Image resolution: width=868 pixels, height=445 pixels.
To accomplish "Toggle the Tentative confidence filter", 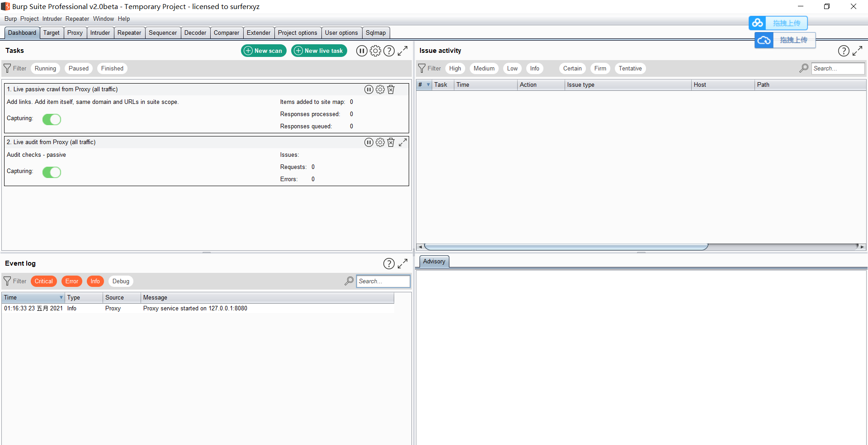I will click(630, 68).
